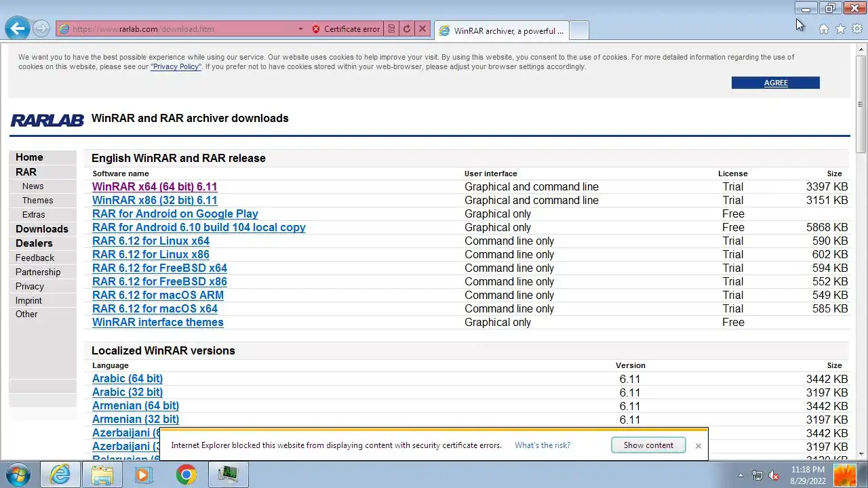
Task: Open the Privacy Policy link
Action: [176, 67]
